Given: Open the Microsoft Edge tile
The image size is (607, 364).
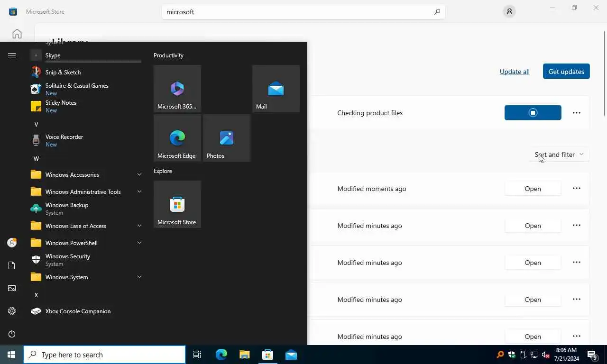Looking at the screenshot, I should pyautogui.click(x=177, y=138).
